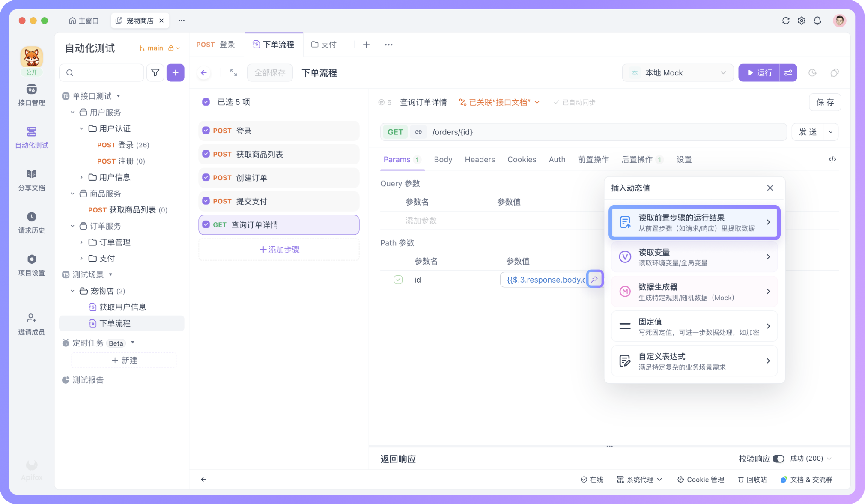865x504 pixels.
Task: Click the 运行 button to run the scenario
Action: [760, 72]
